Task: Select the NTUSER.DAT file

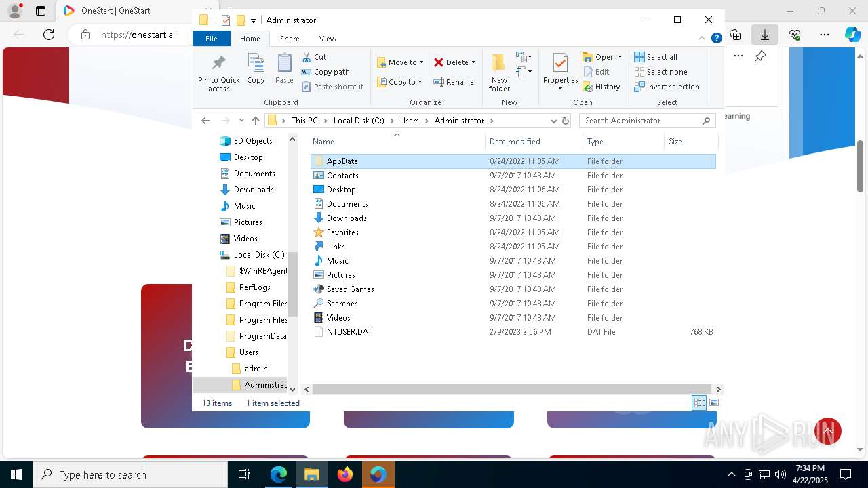Action: tap(513, 332)
